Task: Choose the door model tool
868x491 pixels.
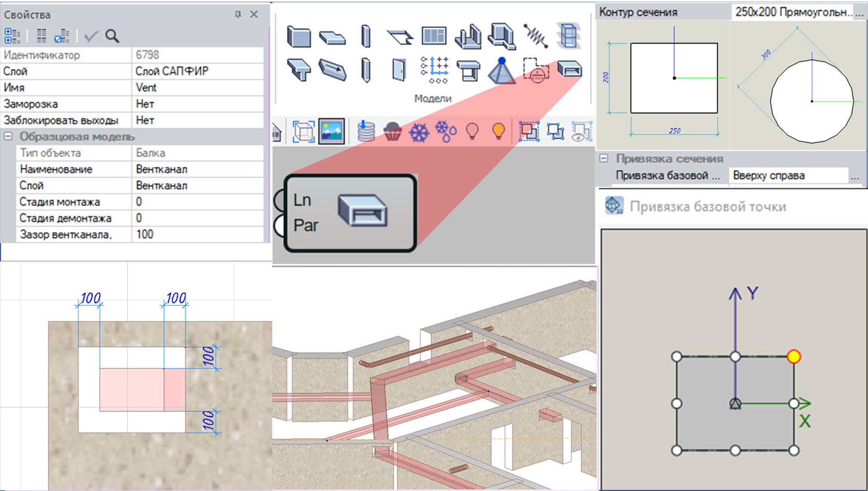Action: [398, 70]
